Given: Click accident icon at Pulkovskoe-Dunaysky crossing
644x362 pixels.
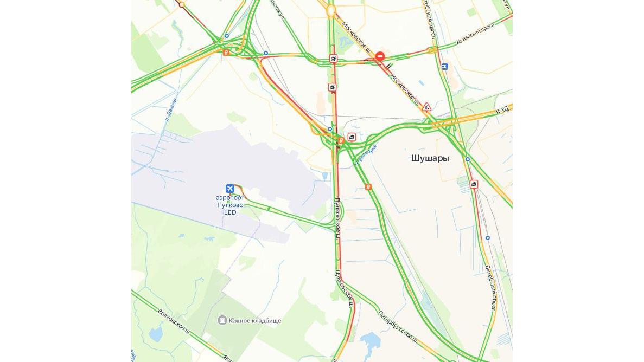Looking at the screenshot, I should [x=333, y=59].
